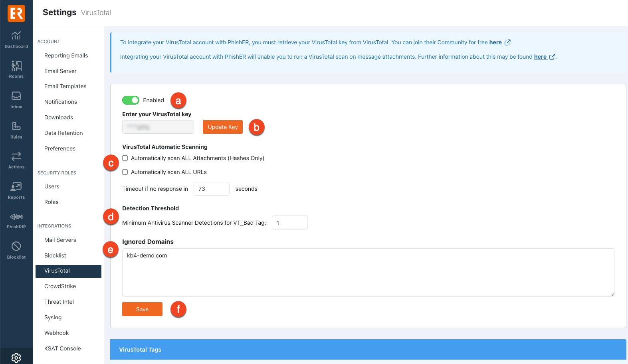Toggle the VirusTotal Enabled switch
Viewport: 628px width, 364px height.
pyautogui.click(x=131, y=100)
